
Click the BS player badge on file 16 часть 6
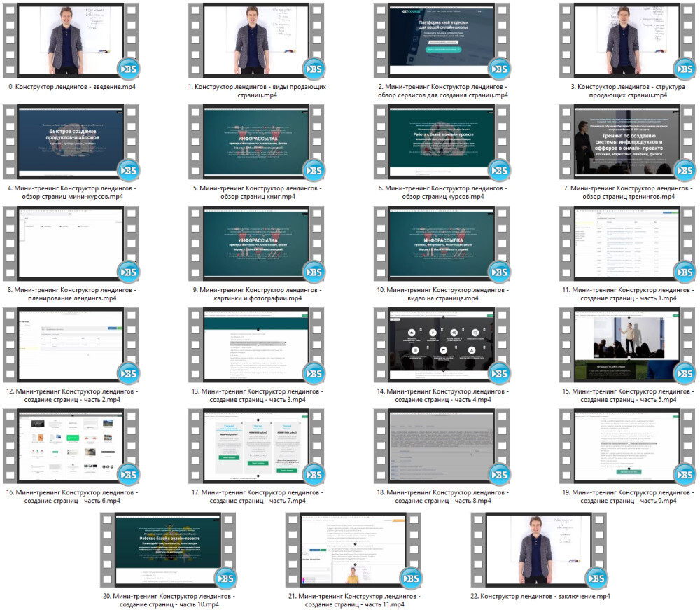point(129,474)
